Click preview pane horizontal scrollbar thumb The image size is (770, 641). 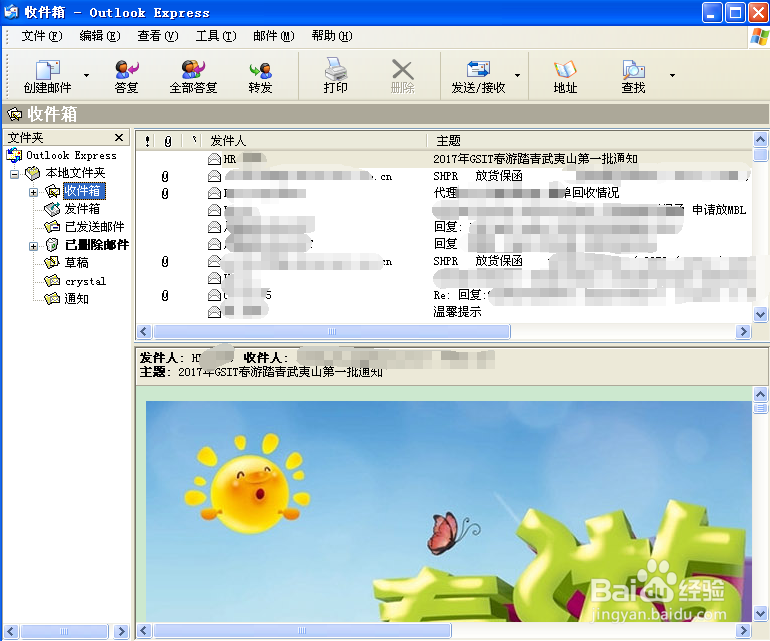(302, 630)
